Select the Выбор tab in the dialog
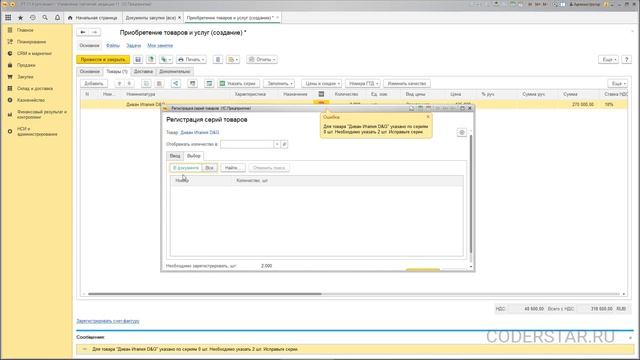Screen dimensions: 640x360 (x=193, y=156)
